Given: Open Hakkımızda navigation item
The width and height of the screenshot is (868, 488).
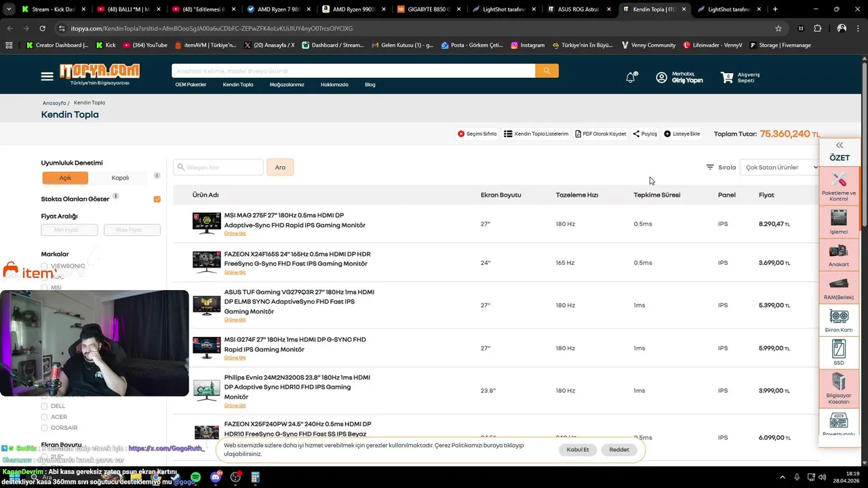Looking at the screenshot, I should (x=334, y=85).
